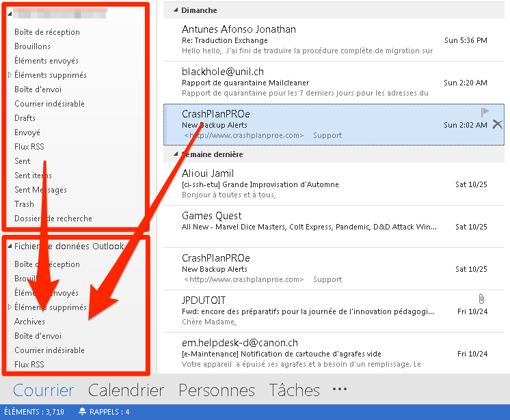Click the bell reminders icon in status bar

point(83,412)
